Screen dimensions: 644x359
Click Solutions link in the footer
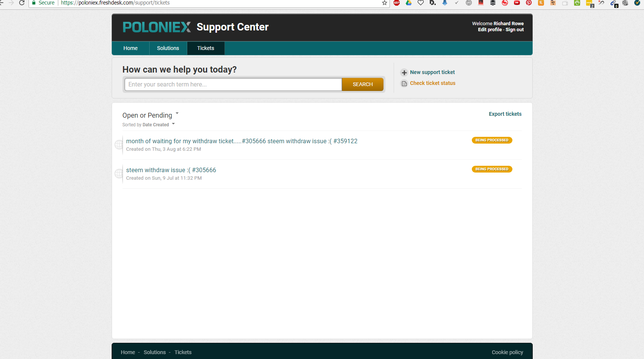(155, 352)
